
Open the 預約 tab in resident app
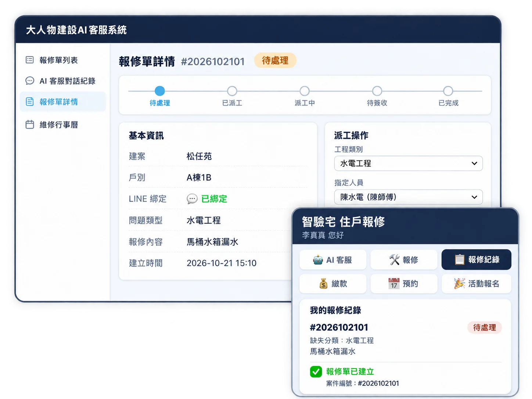pyautogui.click(x=404, y=284)
